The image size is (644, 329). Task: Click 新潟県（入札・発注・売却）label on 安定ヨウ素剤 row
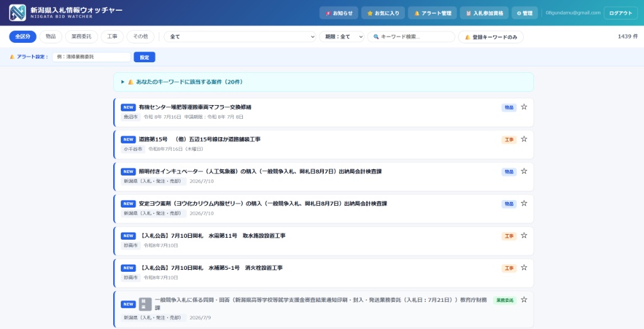153,213
